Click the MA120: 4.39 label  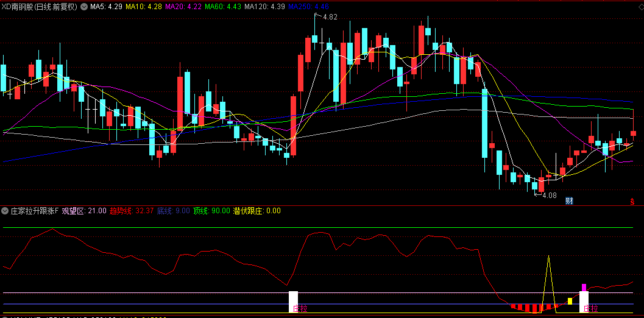264,7
